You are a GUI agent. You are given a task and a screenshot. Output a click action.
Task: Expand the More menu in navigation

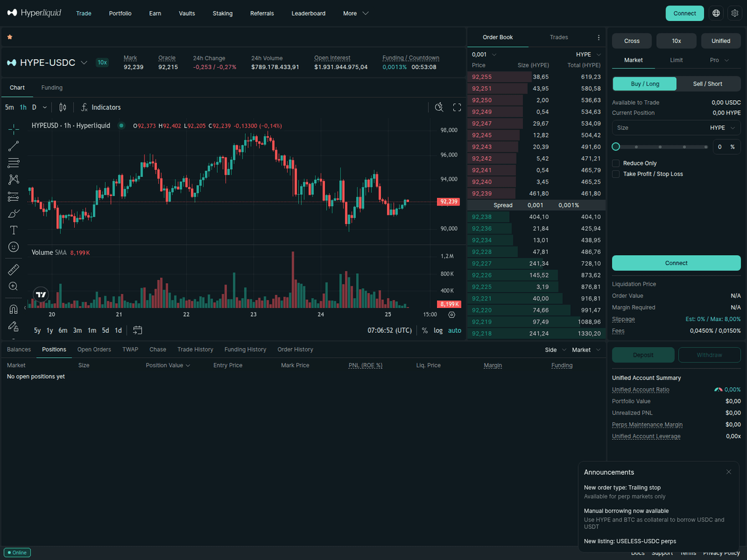click(x=355, y=13)
